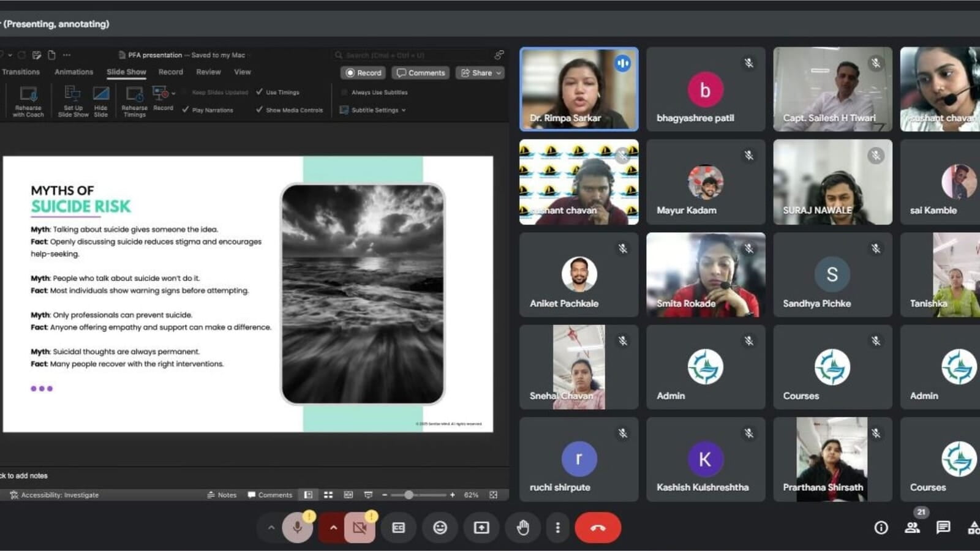Select normal view icon in status bar
980x551 pixels.
pyautogui.click(x=308, y=495)
